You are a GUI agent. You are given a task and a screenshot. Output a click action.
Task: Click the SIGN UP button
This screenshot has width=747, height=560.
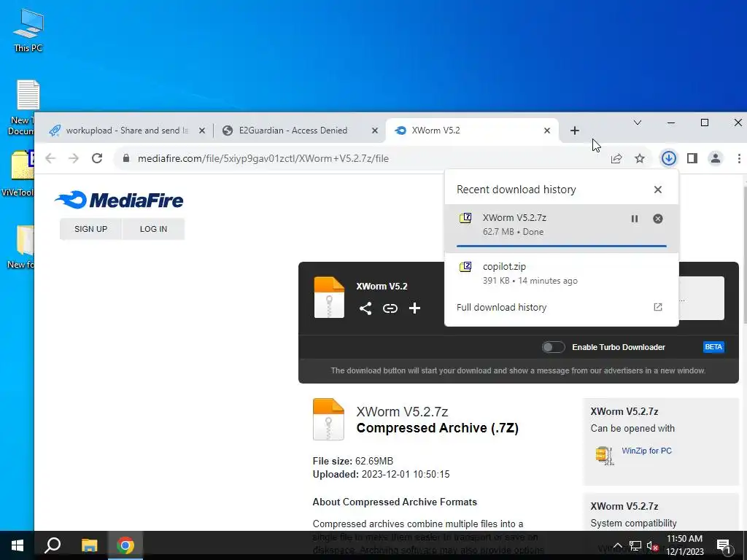point(91,229)
